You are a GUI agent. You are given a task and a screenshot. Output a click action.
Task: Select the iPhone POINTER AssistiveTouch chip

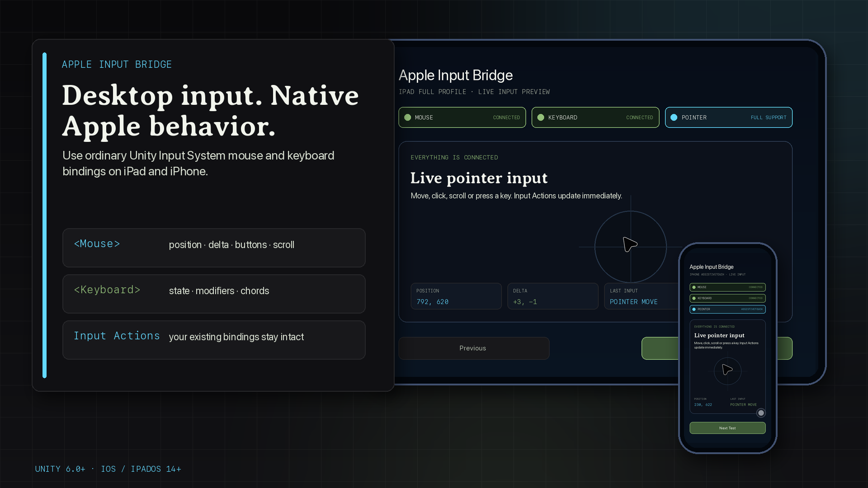[727, 309]
